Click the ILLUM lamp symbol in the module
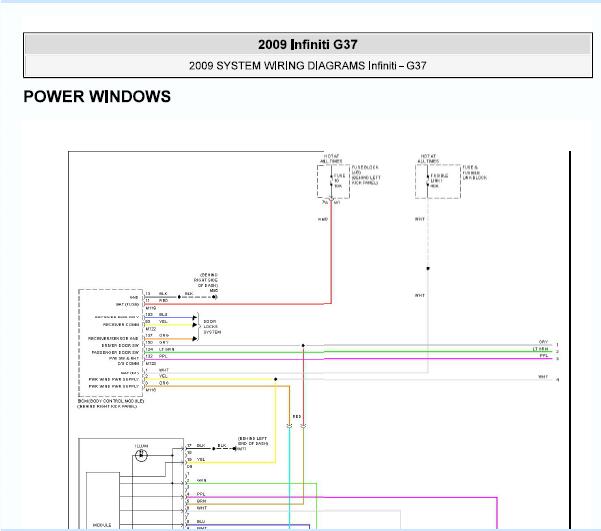The width and height of the screenshot is (601, 531). pos(141,455)
